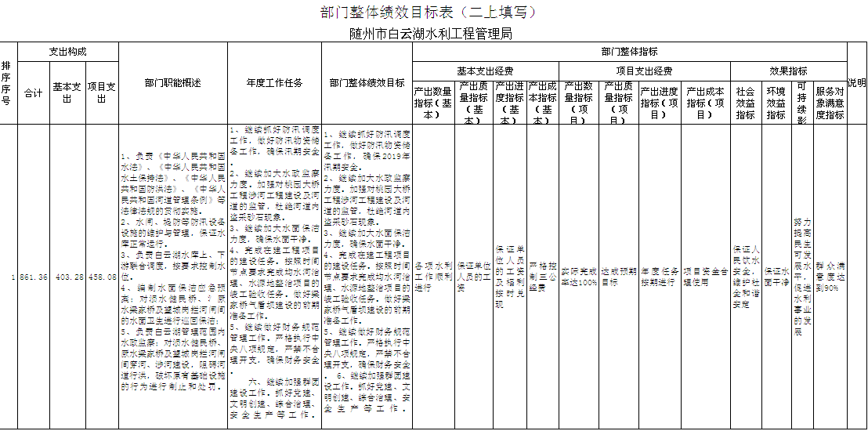Select the basic expenditure value 403.28
868x431 pixels.
(x=67, y=277)
